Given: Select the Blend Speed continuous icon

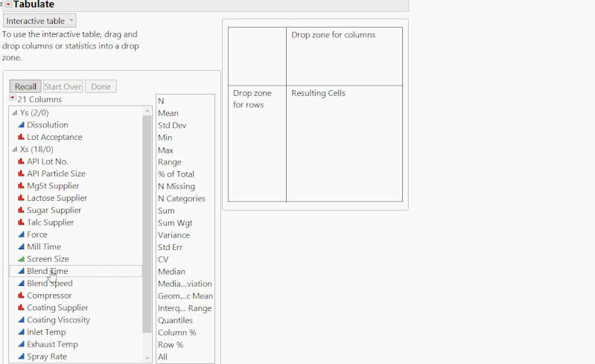Looking at the screenshot, I should (x=22, y=283).
